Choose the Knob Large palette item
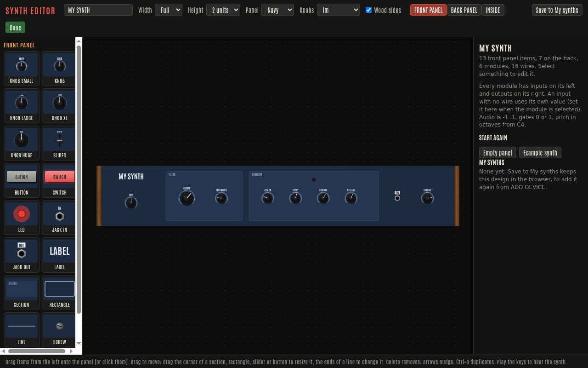The image size is (588, 368). [22, 106]
